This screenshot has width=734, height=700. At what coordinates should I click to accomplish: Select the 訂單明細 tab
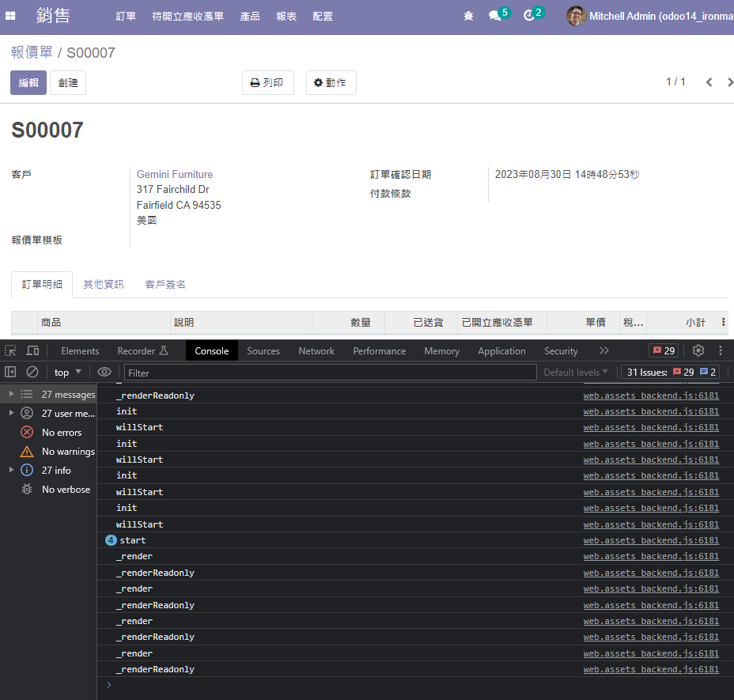coord(42,284)
